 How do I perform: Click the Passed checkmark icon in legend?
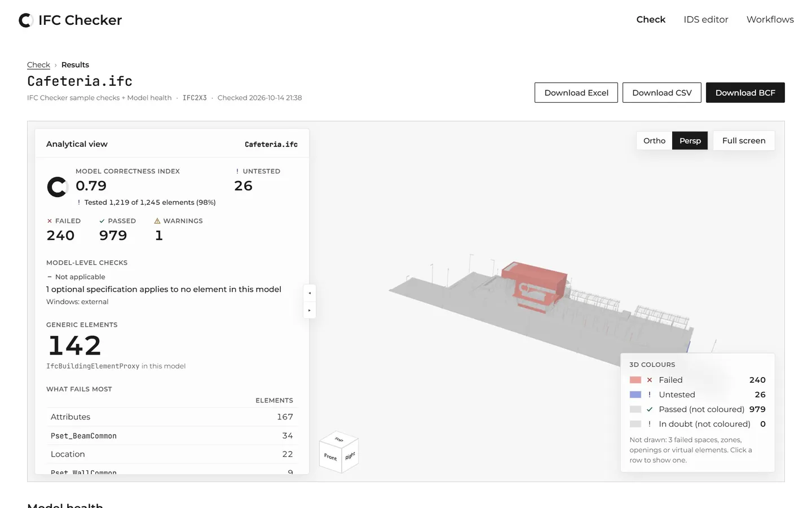[650, 409]
